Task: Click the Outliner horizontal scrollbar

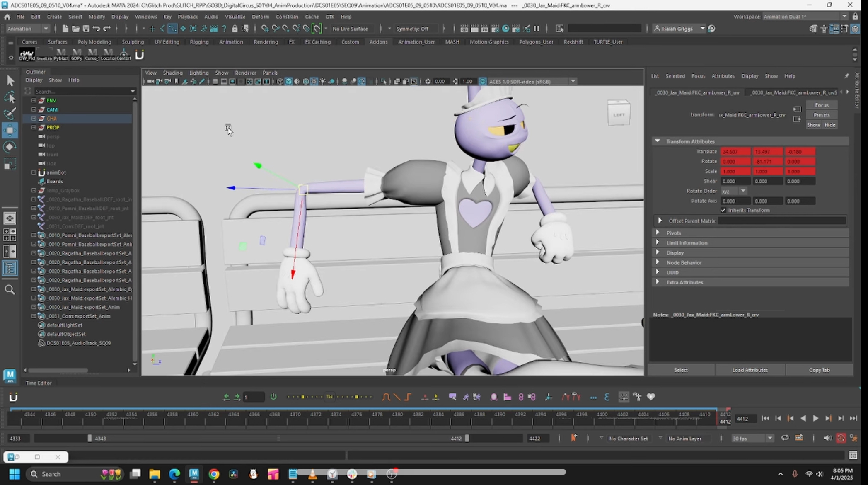Action: [58, 370]
